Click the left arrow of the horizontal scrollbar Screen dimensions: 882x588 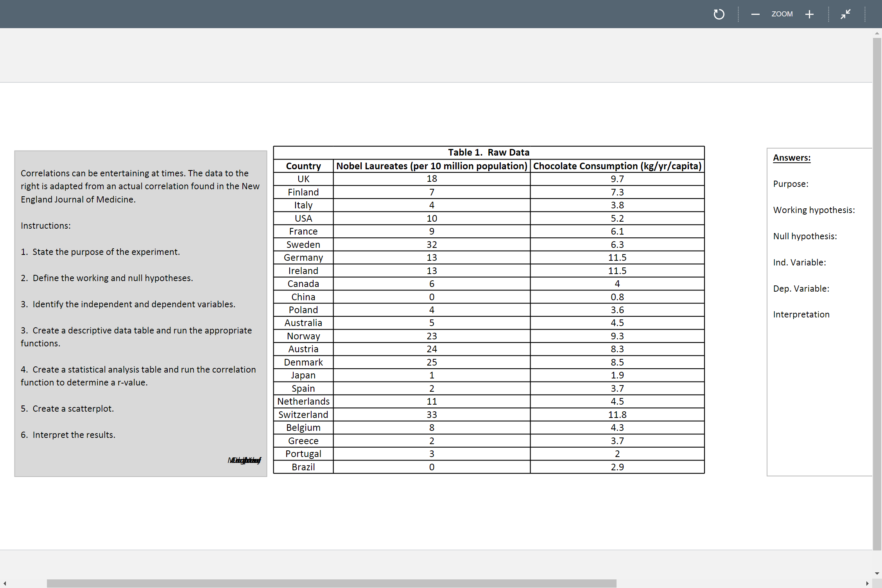pyautogui.click(x=5, y=583)
